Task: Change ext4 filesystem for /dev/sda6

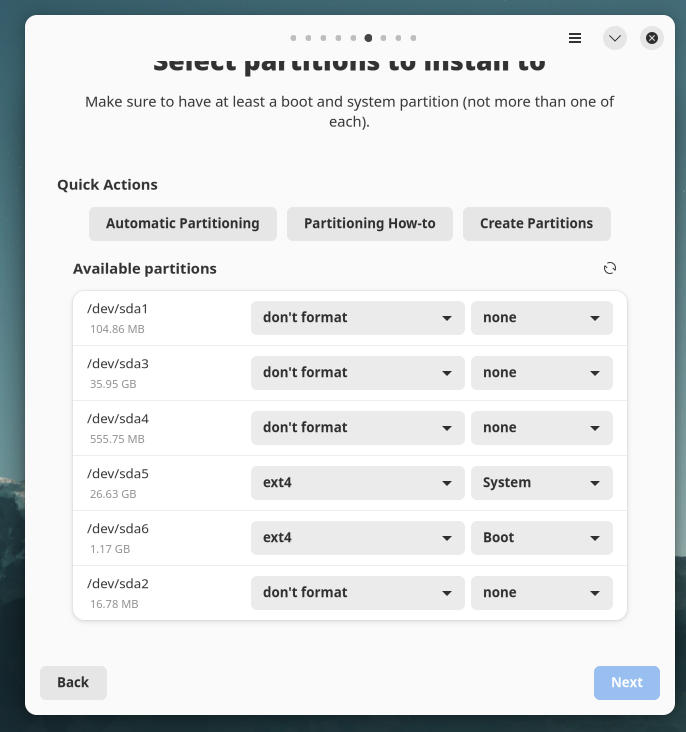Action: [357, 538]
